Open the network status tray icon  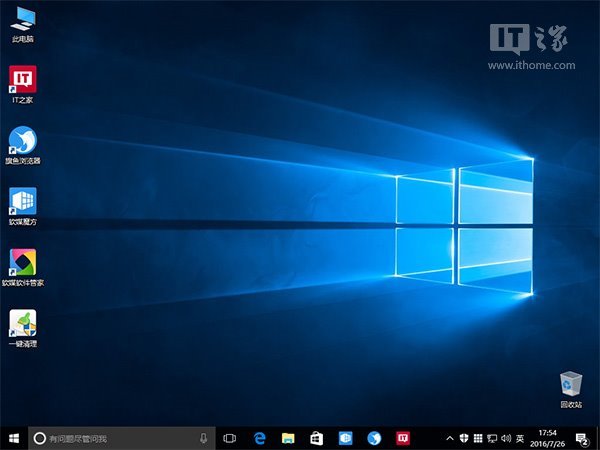[x=492, y=438]
